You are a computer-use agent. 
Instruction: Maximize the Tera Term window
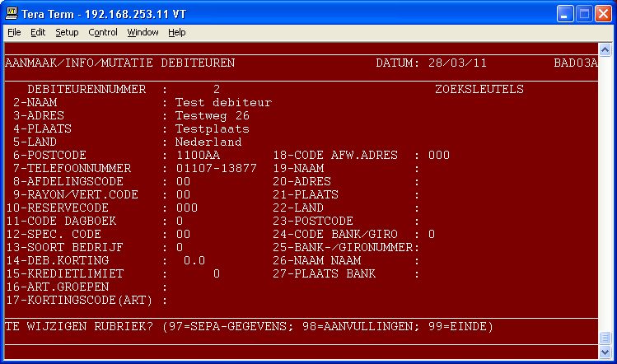pyautogui.click(x=582, y=14)
